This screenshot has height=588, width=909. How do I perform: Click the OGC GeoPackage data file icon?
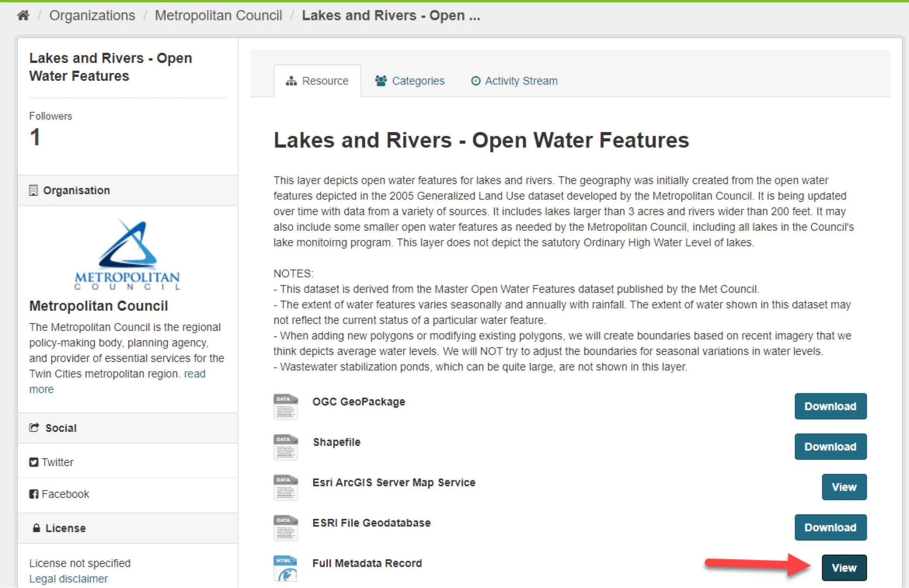286,407
